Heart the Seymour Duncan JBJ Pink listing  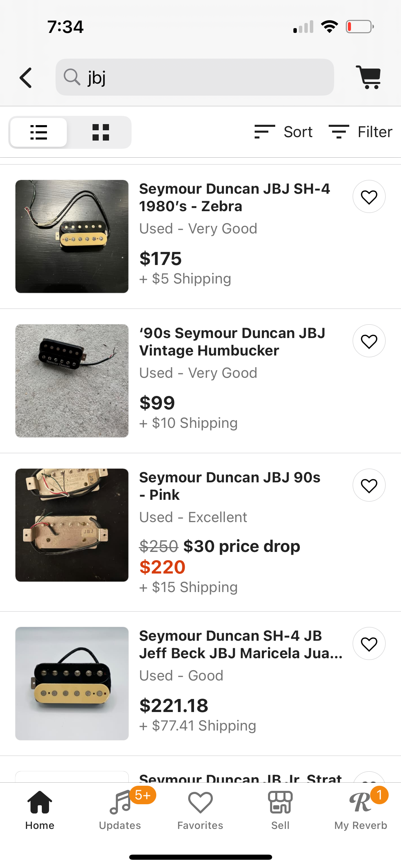click(x=369, y=485)
